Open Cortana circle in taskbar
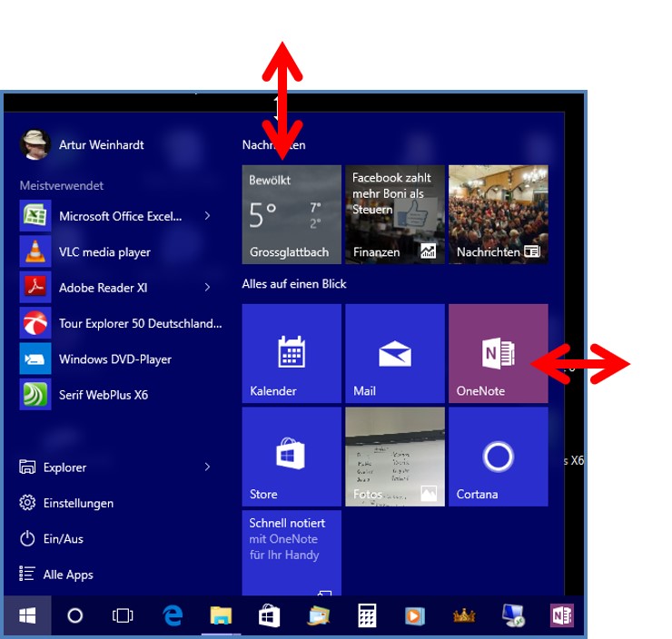Image resolution: width=672 pixels, height=639 pixels. (x=75, y=616)
